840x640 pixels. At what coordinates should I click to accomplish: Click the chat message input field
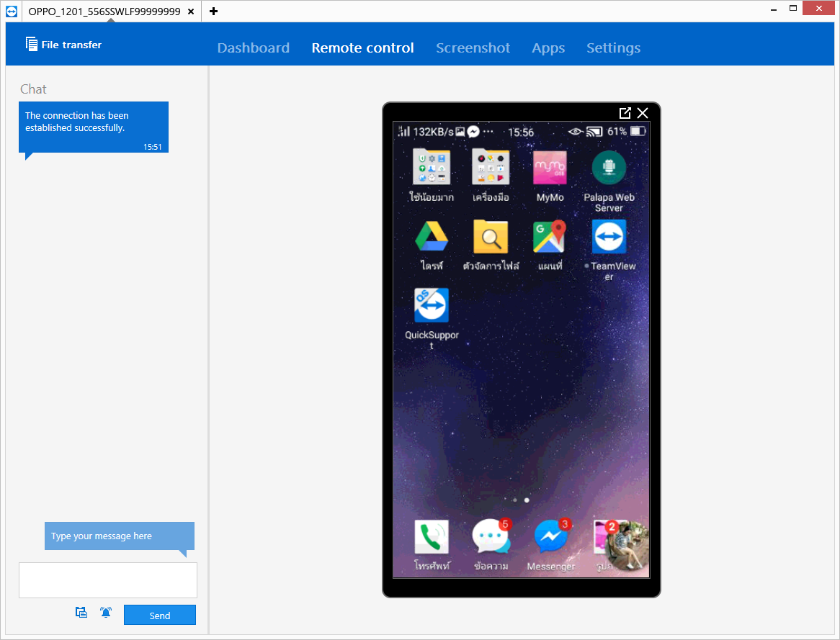pos(108,580)
